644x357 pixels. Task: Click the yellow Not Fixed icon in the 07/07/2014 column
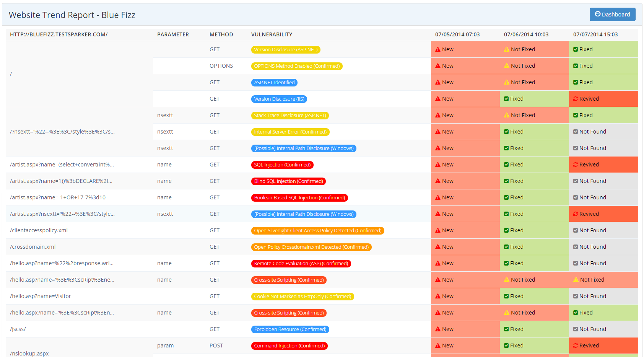pyautogui.click(x=576, y=280)
